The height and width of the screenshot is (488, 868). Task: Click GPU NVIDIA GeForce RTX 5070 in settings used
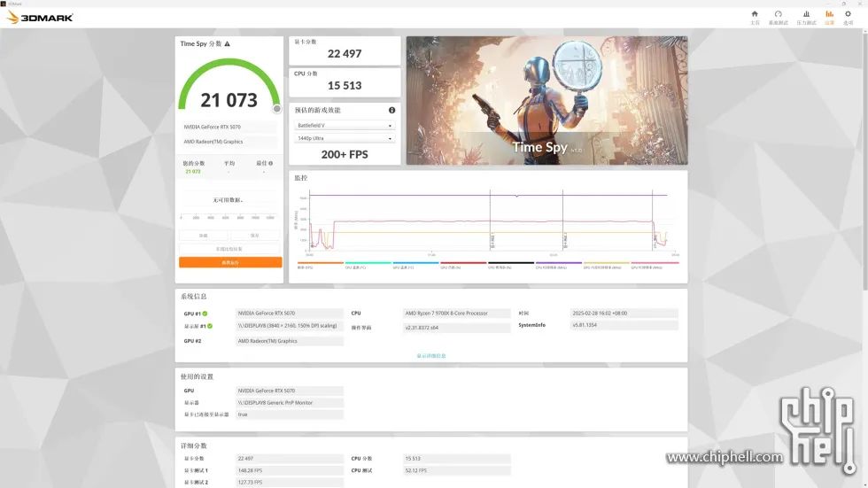tap(290, 391)
